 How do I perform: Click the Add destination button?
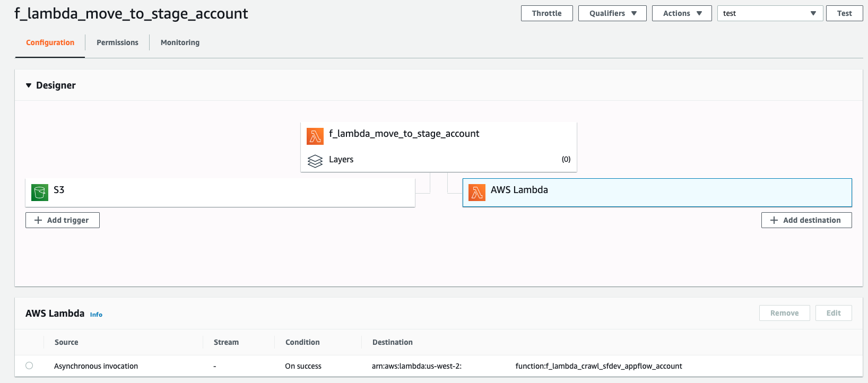[806, 220]
